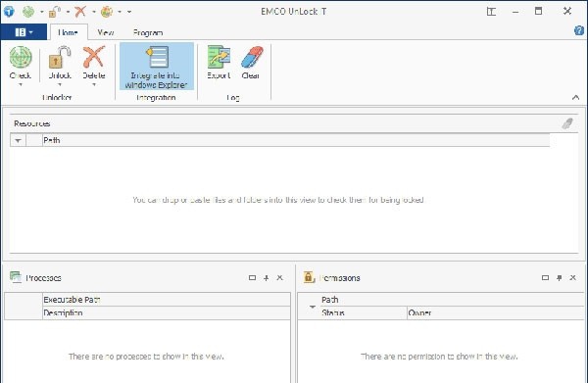Image resolution: width=588 pixels, height=383 pixels.
Task: Open dropdown next to quick access Unlock
Action: (68, 12)
